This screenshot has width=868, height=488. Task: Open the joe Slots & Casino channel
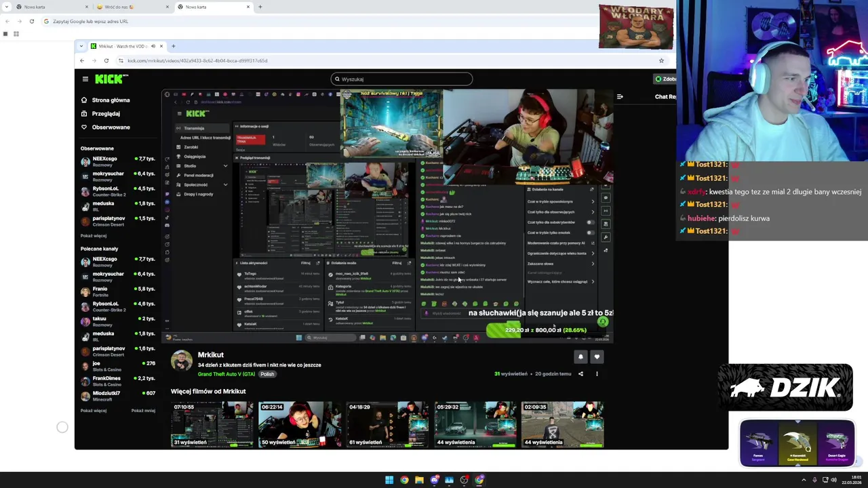118,366
